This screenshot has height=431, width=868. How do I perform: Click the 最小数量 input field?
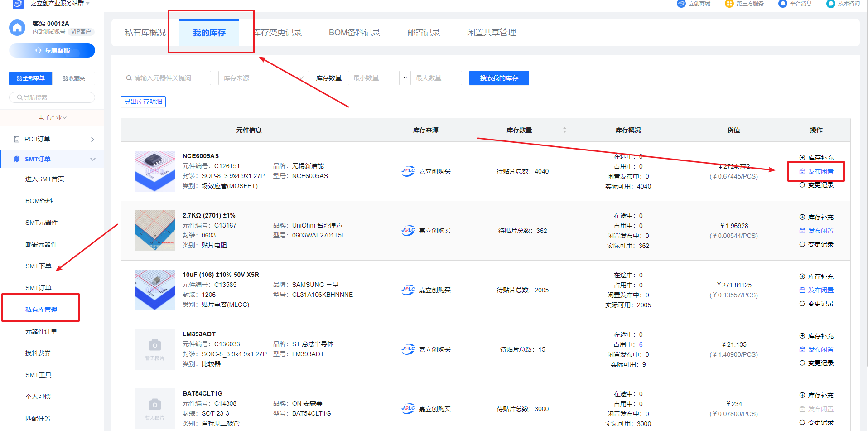[373, 78]
